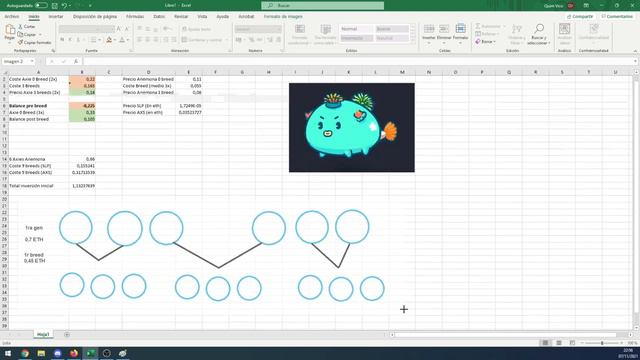Image resolution: width=640 pixels, height=360 pixels.
Task: Click the font color A icon
Action: coord(122,40)
